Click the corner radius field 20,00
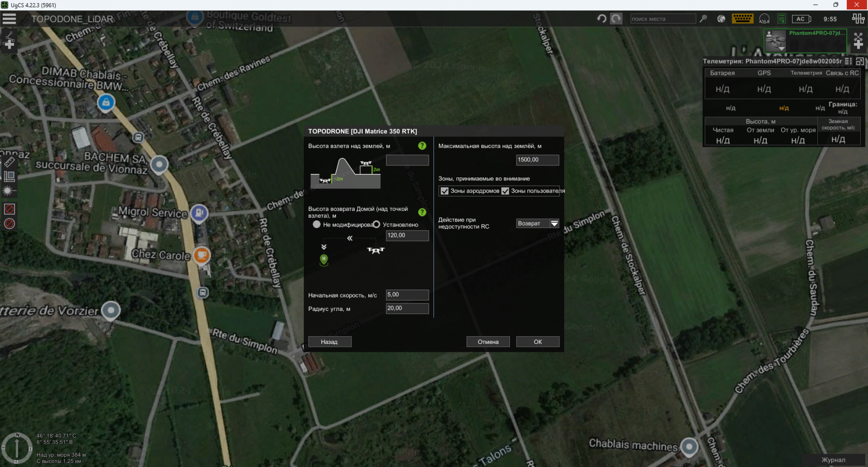Viewport: 868px width, 467px height. coord(408,308)
